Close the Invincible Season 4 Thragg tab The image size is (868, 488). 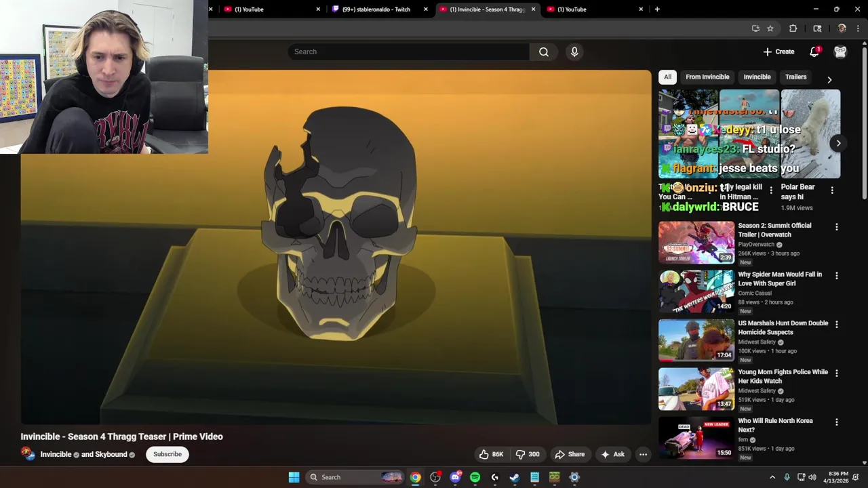coord(533,9)
